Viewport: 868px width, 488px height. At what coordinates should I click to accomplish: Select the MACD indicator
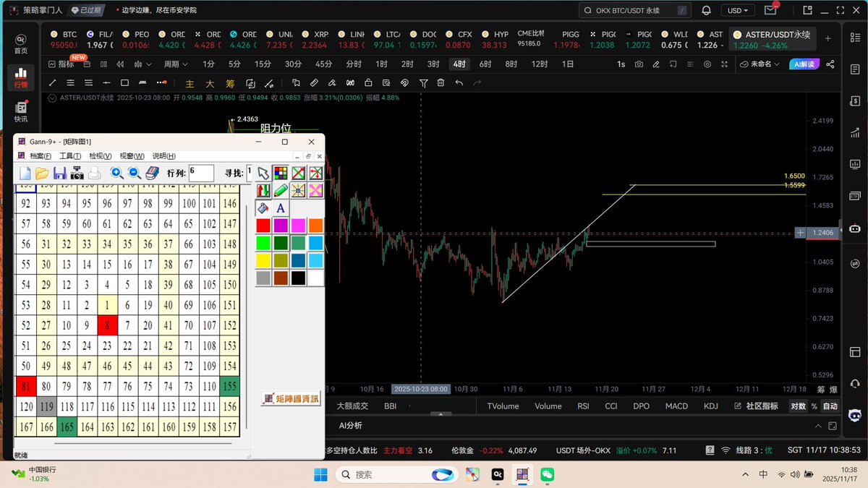click(676, 406)
